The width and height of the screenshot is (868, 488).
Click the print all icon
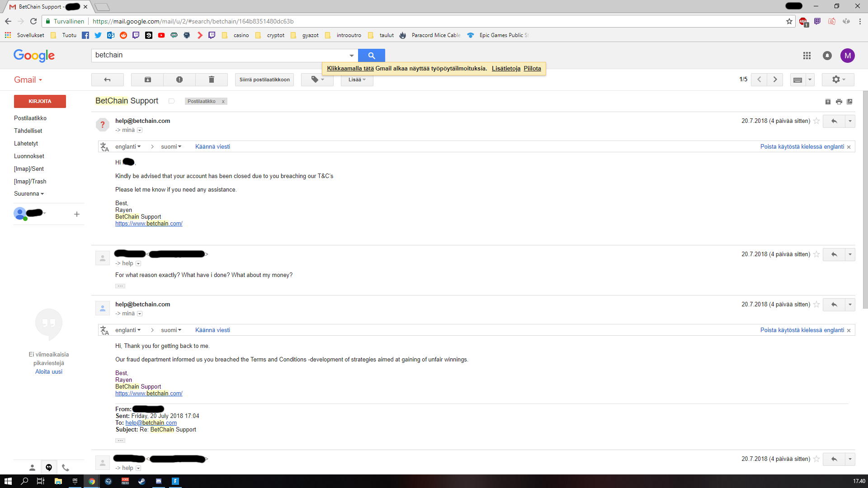(x=839, y=102)
